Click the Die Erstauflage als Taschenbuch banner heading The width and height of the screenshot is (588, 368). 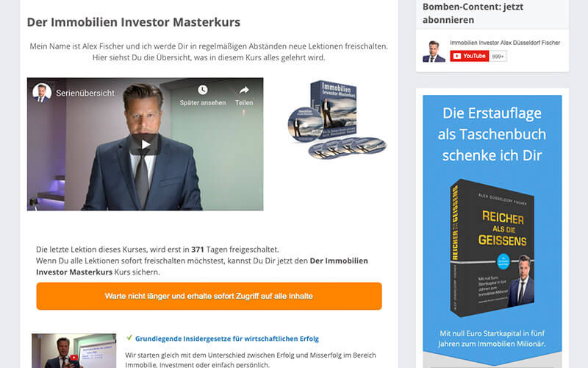coord(492,134)
